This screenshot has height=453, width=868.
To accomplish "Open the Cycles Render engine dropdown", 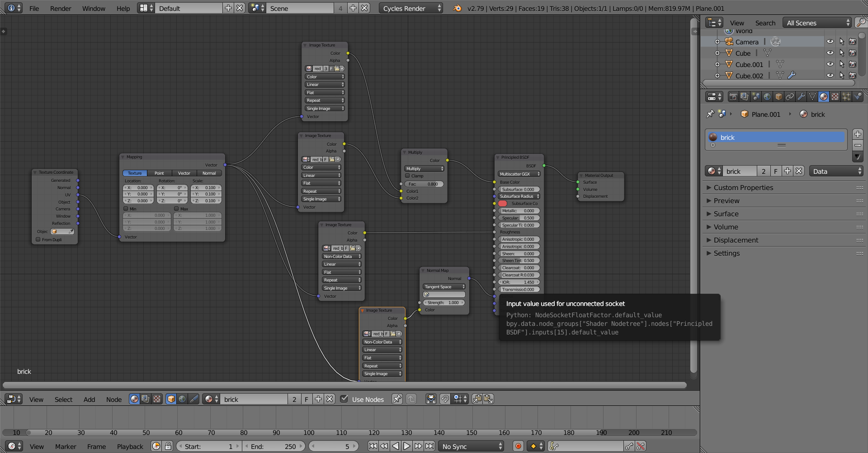I will point(409,8).
